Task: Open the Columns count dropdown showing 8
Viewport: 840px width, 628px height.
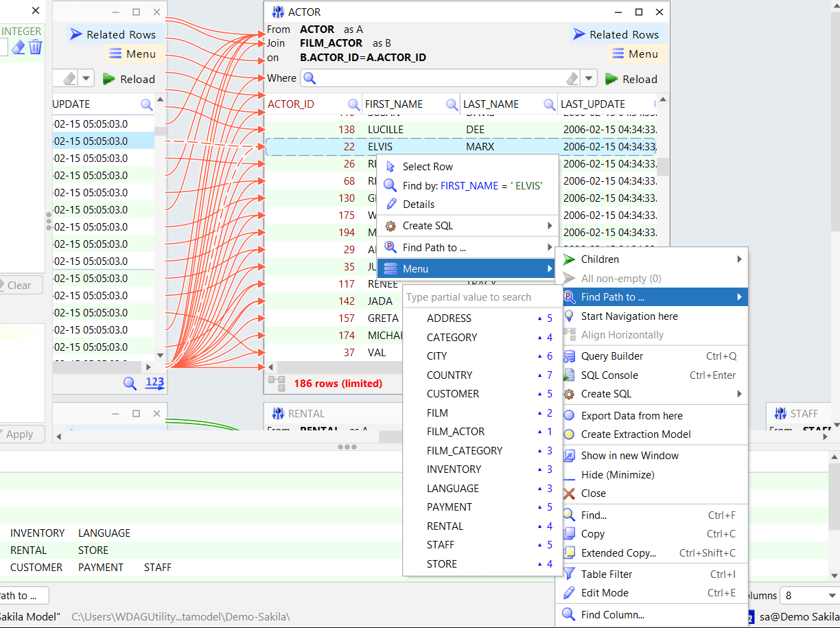Action: (832, 596)
